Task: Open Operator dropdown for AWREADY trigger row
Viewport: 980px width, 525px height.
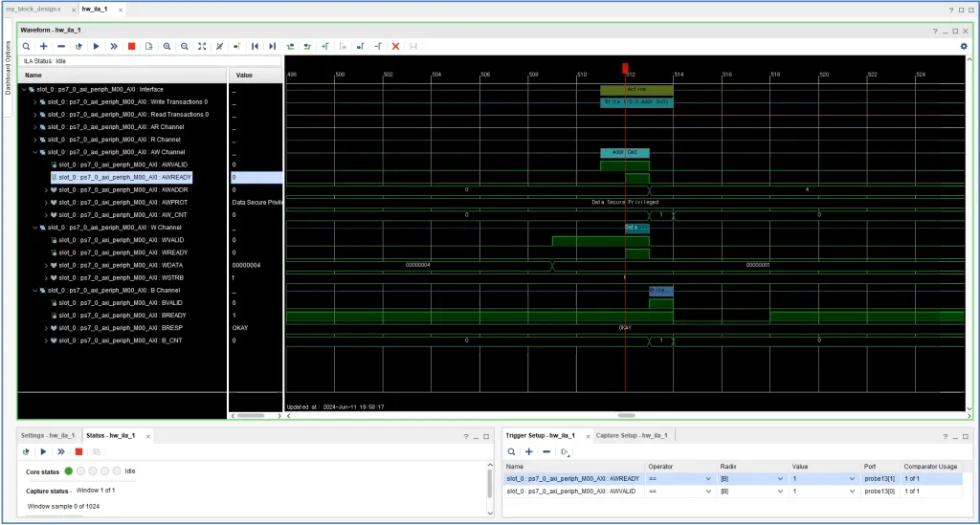Action: click(709, 478)
